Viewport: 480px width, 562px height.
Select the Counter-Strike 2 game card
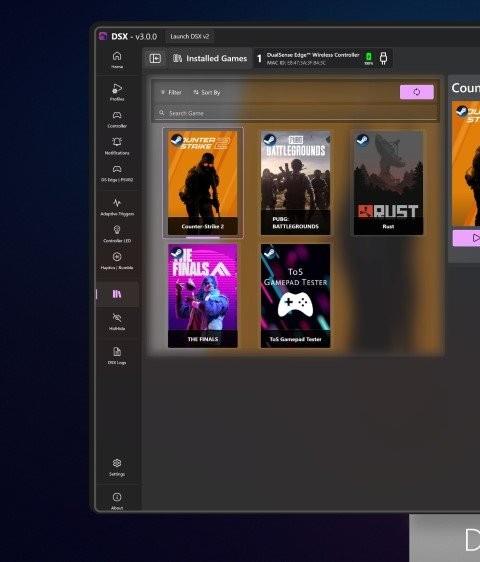203,183
